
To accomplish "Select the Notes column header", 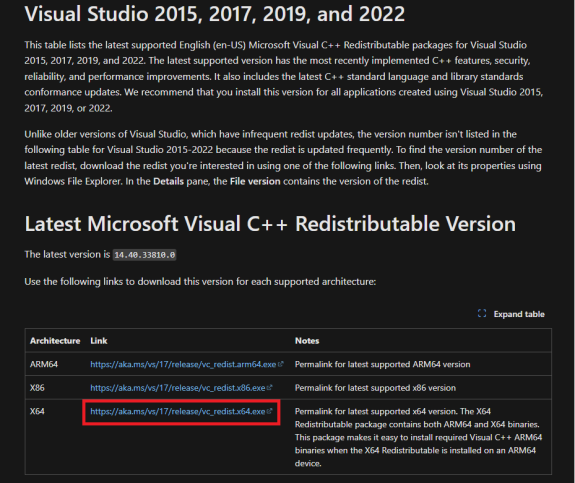I will [x=307, y=341].
